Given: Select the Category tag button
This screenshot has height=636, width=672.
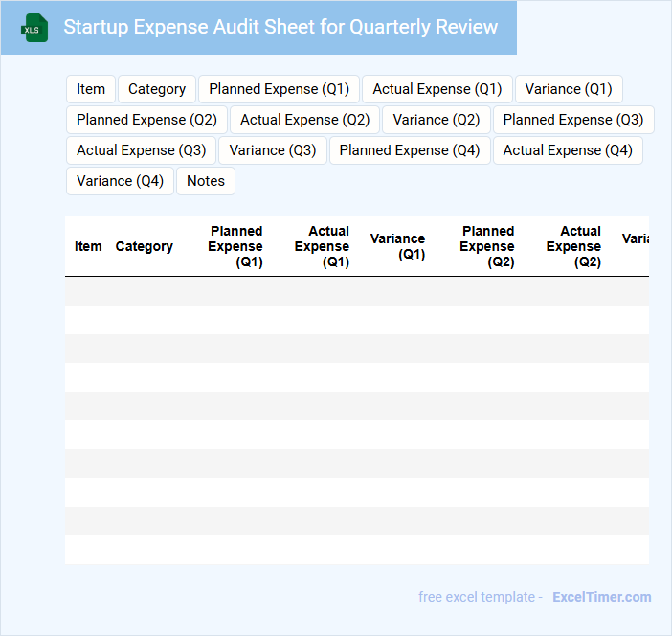Looking at the screenshot, I should (x=157, y=89).
